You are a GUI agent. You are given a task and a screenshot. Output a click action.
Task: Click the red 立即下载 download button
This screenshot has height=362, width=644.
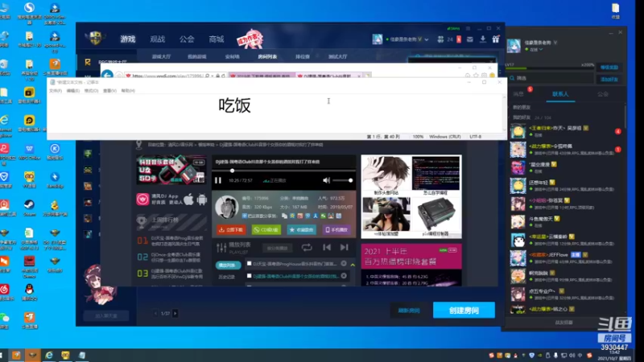(231, 230)
